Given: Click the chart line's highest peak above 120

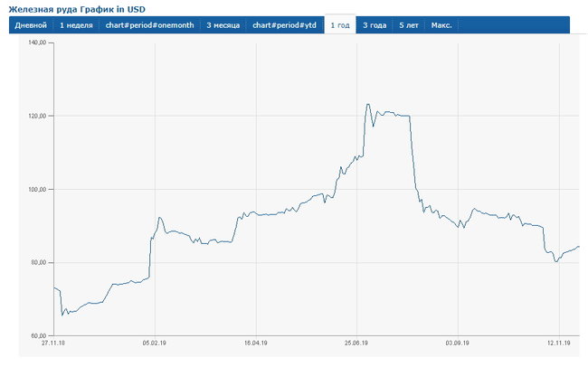Looking at the screenshot, I should pos(367,104).
